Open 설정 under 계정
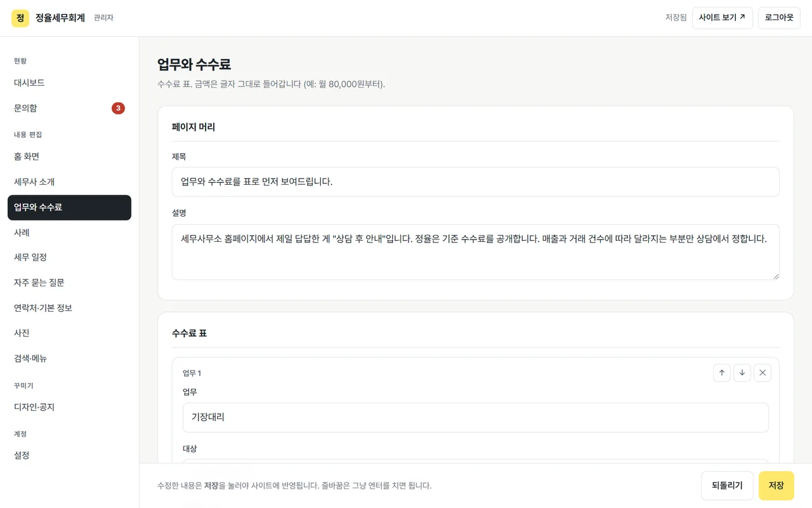Viewport: 812px width, 508px height. pos(69,455)
